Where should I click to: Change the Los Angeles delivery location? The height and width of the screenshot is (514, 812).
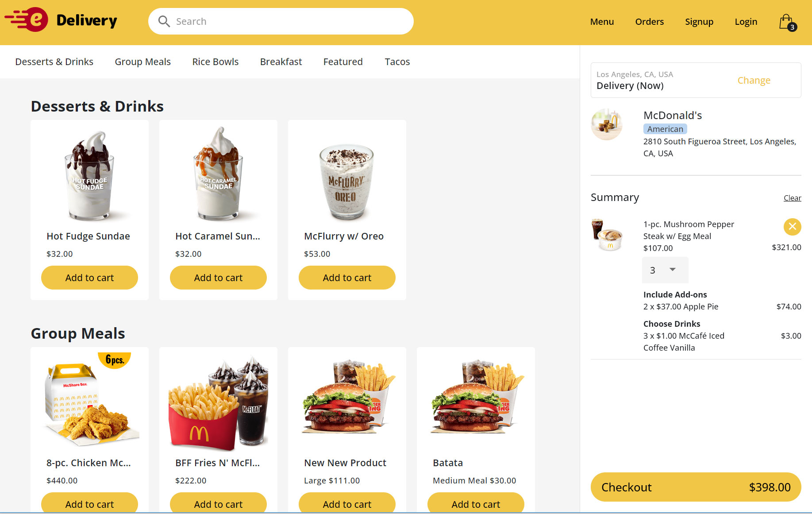(754, 80)
